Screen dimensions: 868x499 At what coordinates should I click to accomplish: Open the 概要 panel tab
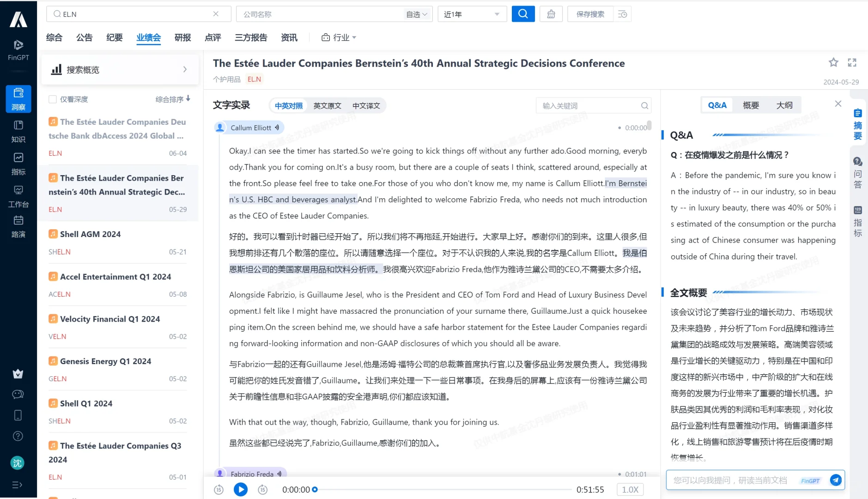pos(751,105)
